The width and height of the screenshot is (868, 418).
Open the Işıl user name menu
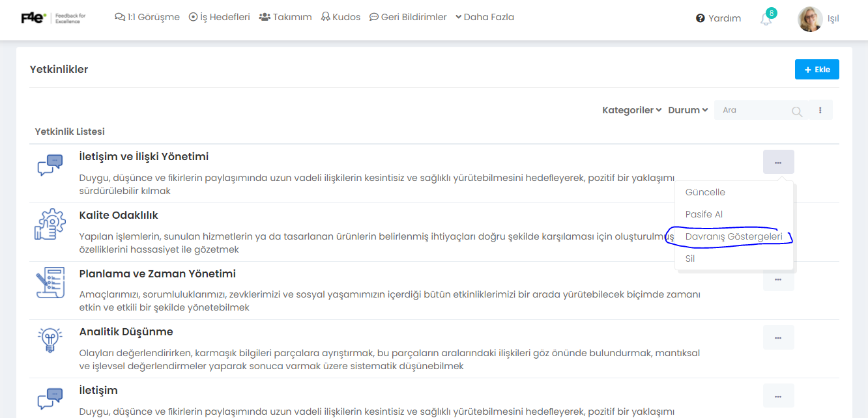(833, 19)
